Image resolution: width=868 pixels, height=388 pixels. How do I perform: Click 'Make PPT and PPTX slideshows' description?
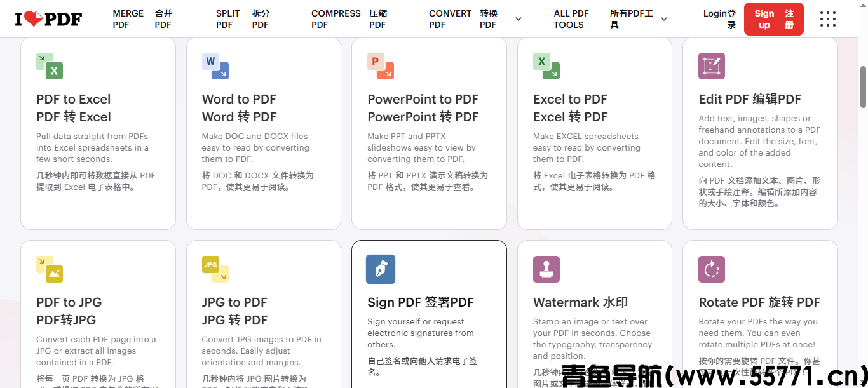click(x=422, y=147)
